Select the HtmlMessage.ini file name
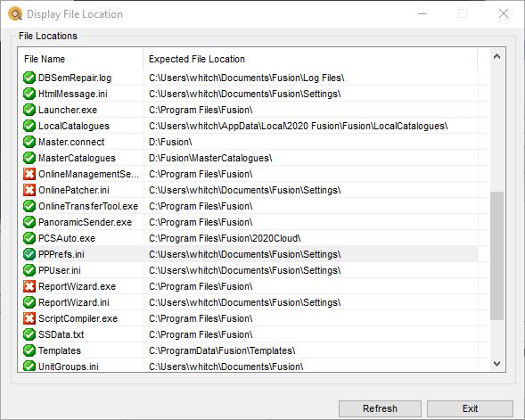The width and height of the screenshot is (525, 420). (73, 95)
